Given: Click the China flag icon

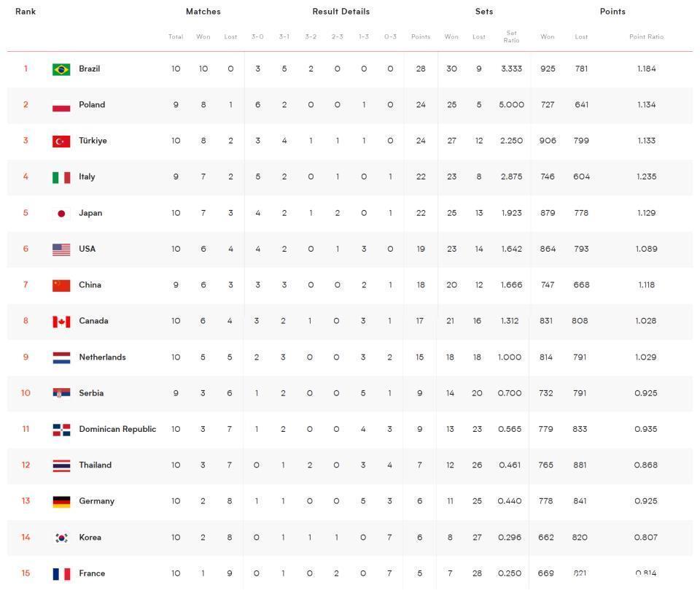Looking at the screenshot, I should click(x=61, y=285).
